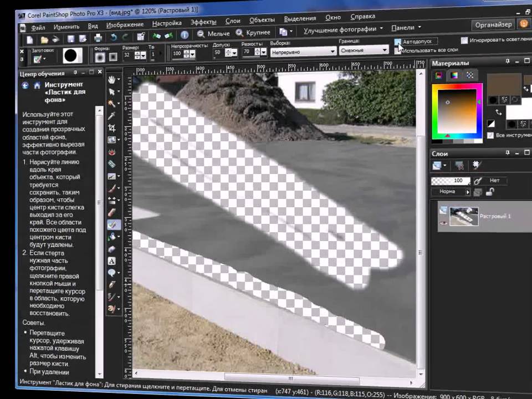Image resolution: width=532 pixels, height=399 pixels.
Task: Open the Изменить menu
Action: tap(66, 27)
